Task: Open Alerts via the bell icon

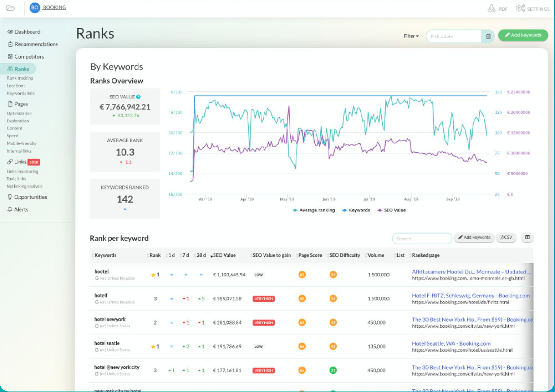Action: 10,209
